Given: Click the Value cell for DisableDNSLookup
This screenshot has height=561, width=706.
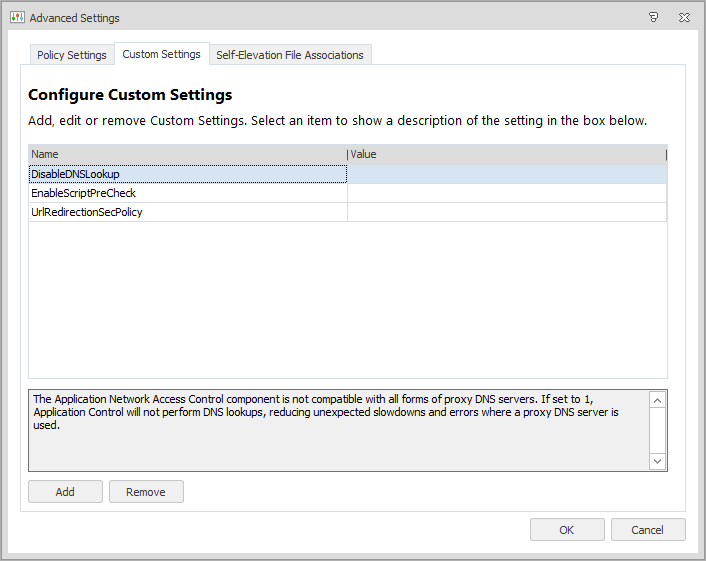Looking at the screenshot, I should click(x=506, y=174).
